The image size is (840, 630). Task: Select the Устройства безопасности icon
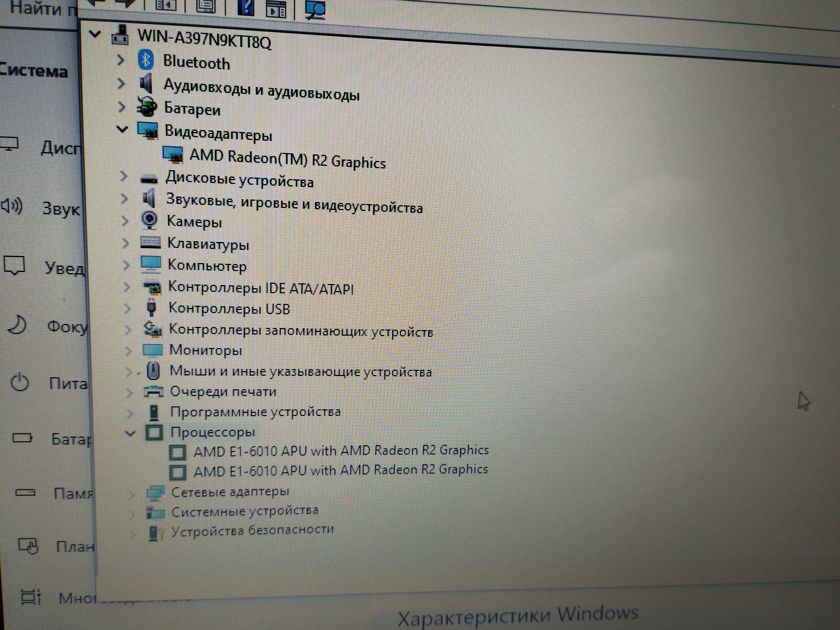pyautogui.click(x=157, y=532)
